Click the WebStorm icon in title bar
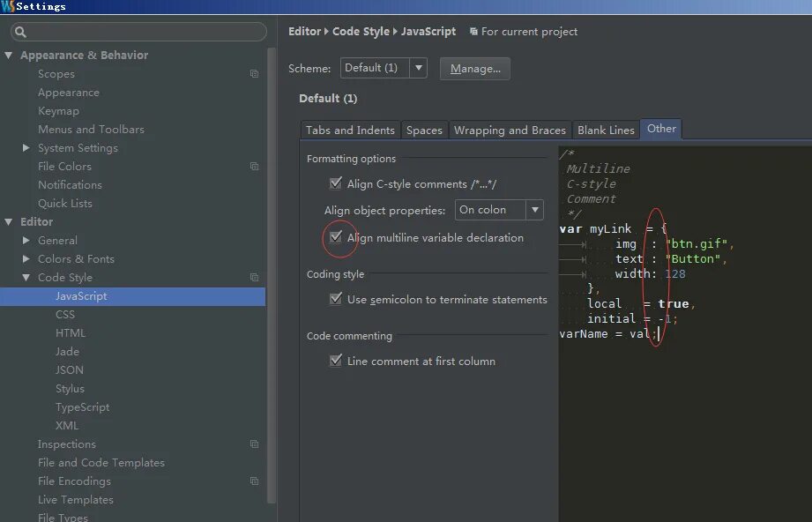Image resolution: width=812 pixels, height=522 pixels. pos(7,7)
